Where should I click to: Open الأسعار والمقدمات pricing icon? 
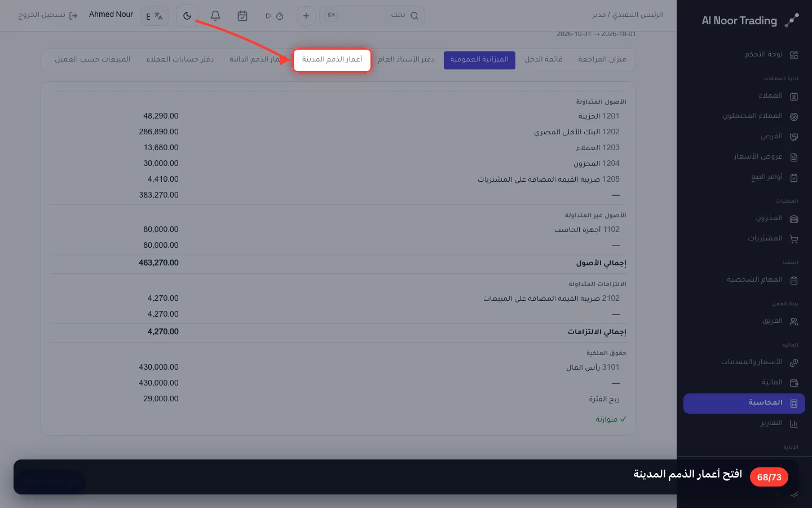(794, 362)
